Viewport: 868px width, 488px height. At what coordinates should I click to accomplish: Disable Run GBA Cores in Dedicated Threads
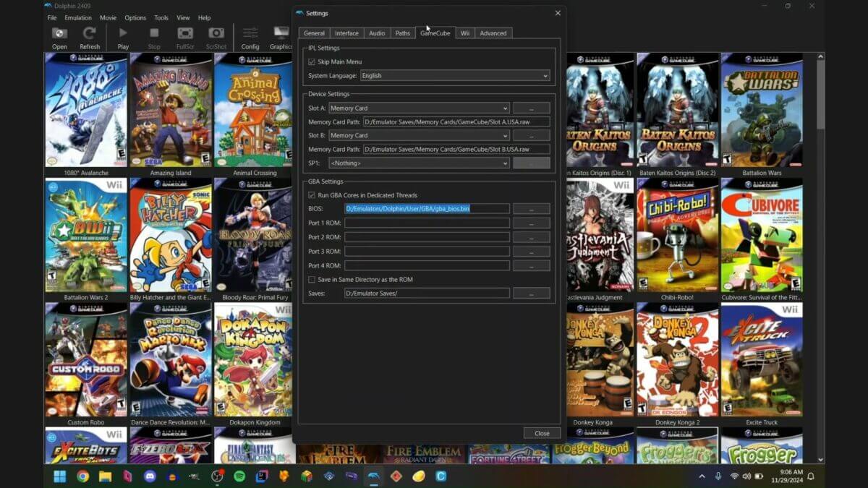click(311, 194)
